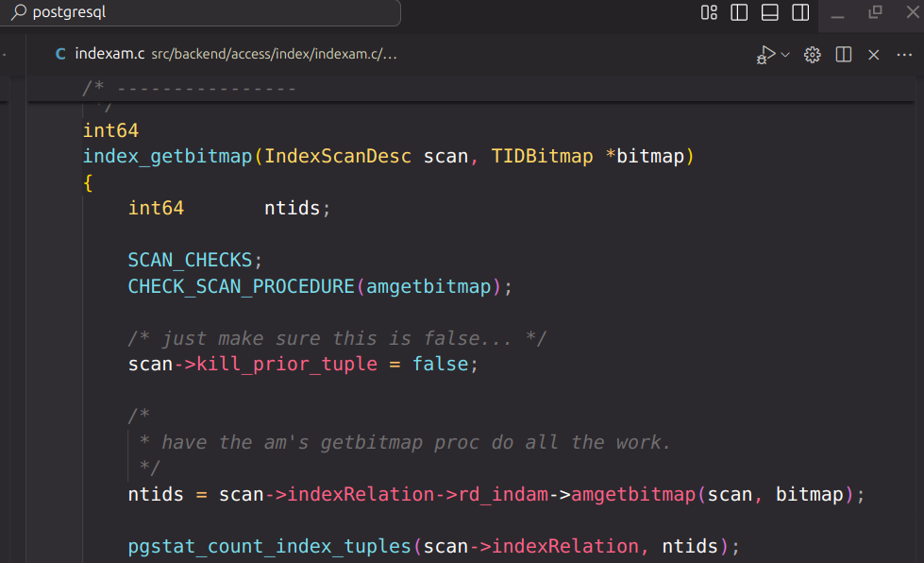Split the editor to the right

click(844, 55)
